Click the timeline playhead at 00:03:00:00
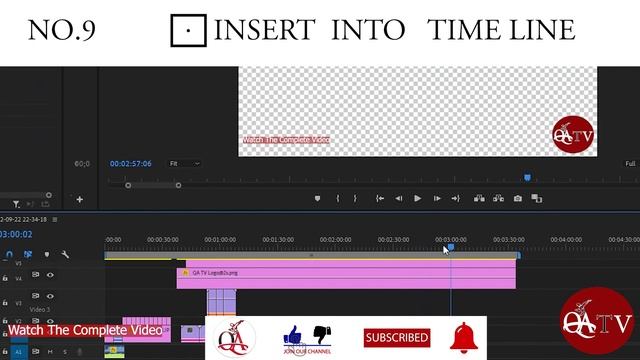The height and width of the screenshot is (360, 640). tap(451, 247)
